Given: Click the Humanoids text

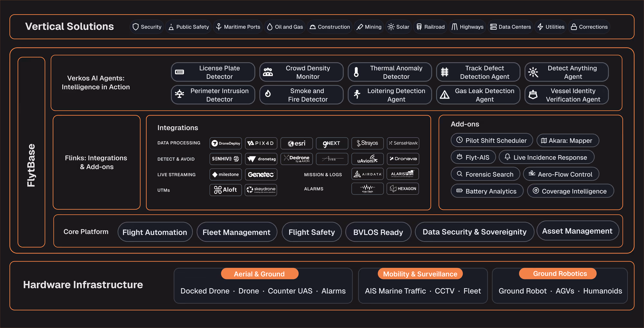Looking at the screenshot, I should [x=603, y=291].
